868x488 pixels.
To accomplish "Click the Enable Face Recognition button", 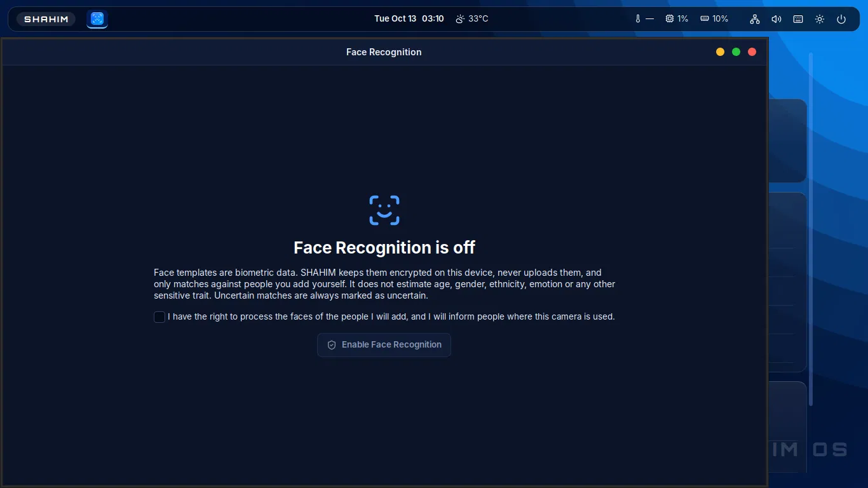I will point(384,344).
